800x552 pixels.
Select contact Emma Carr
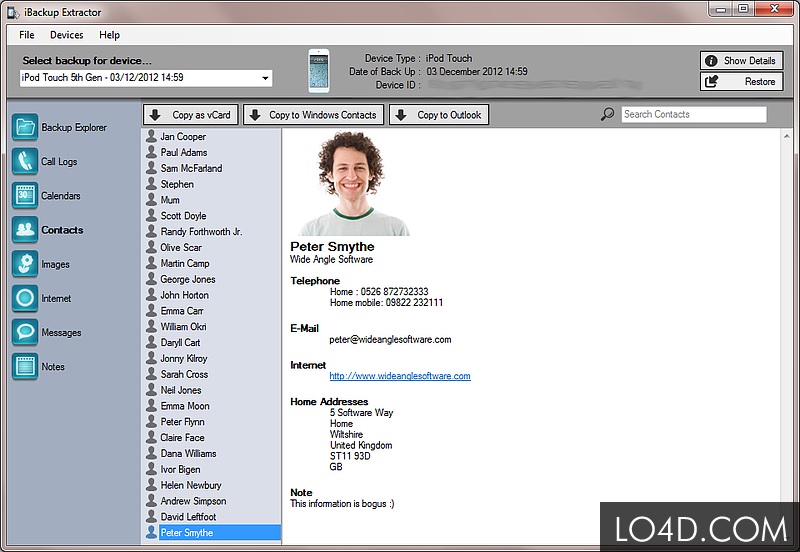click(x=182, y=311)
